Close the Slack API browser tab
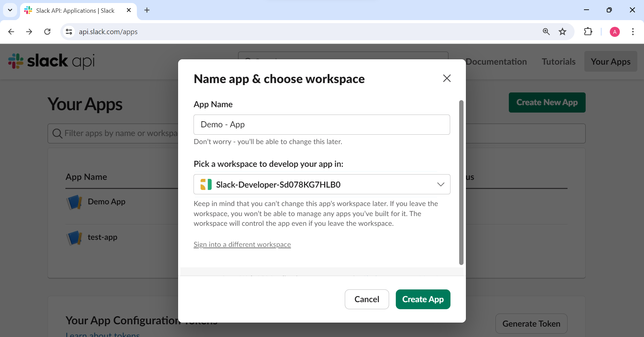644x337 pixels. coord(129,10)
